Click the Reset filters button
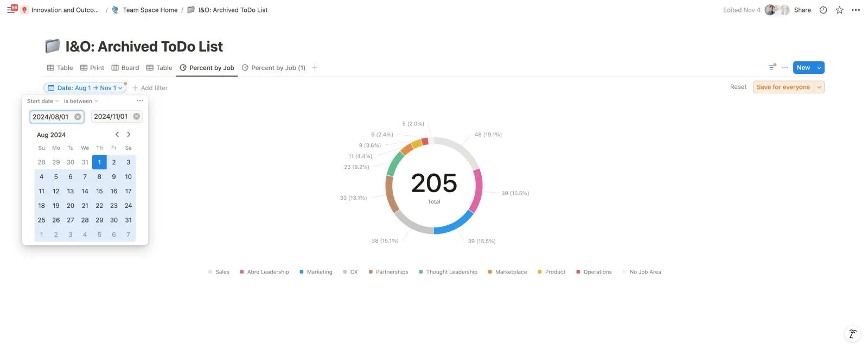 [738, 87]
